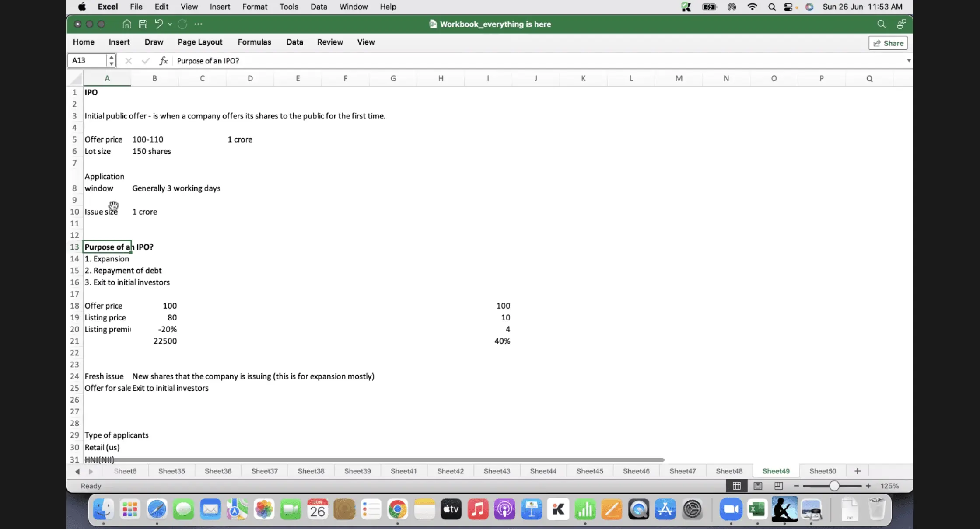Click the search magnifier in Excel title bar
This screenshot has width=980, height=529.
point(881,24)
